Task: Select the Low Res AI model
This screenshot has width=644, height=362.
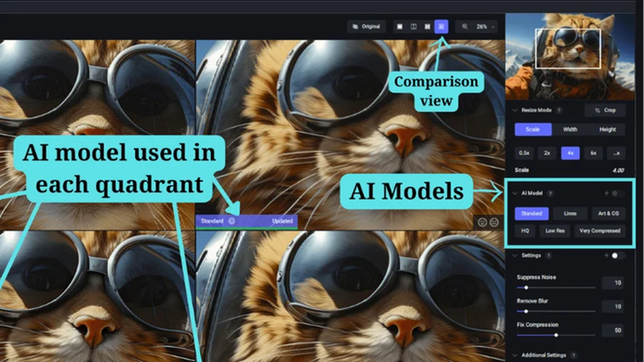Action: tap(555, 231)
